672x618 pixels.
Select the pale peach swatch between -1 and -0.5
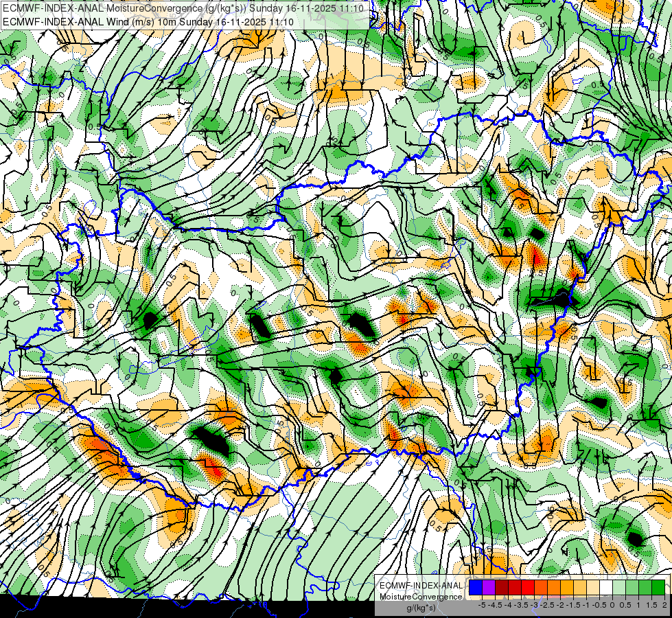(592, 588)
